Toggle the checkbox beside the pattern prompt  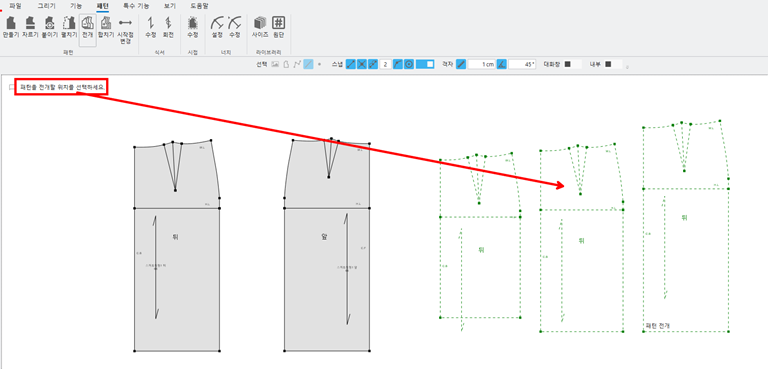[x=12, y=88]
